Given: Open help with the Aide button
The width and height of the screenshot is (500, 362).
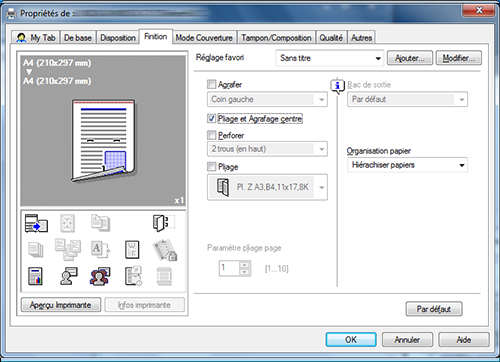Looking at the screenshot, I should (x=464, y=339).
